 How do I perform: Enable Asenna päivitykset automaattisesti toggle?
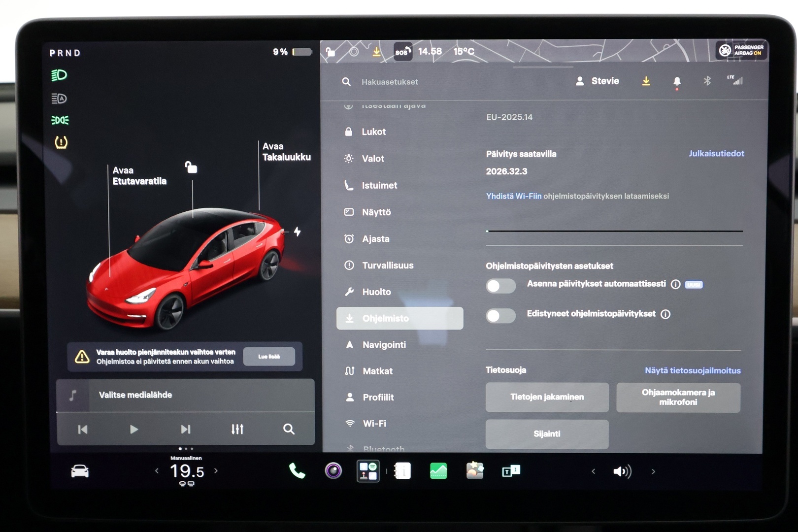[500, 286]
